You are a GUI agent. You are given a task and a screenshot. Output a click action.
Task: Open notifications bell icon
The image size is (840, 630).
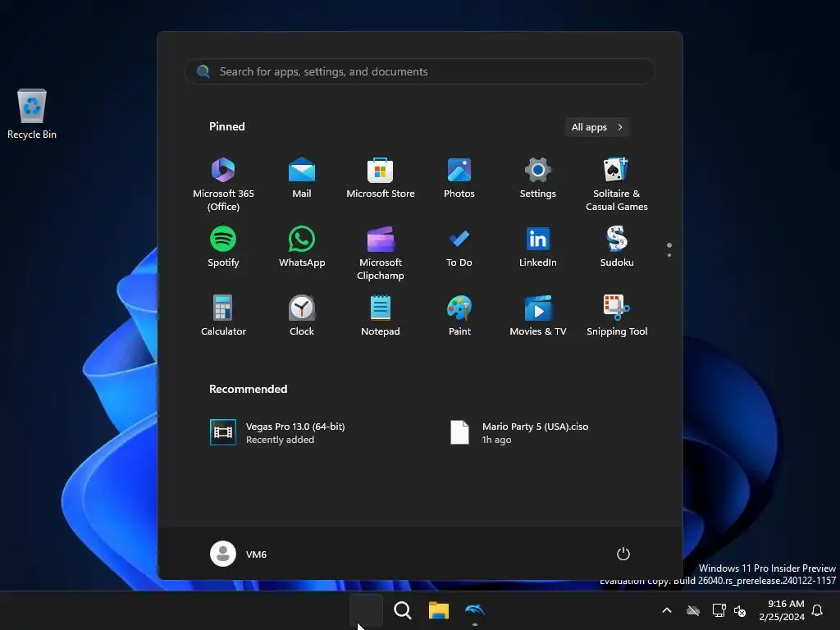[818, 610]
